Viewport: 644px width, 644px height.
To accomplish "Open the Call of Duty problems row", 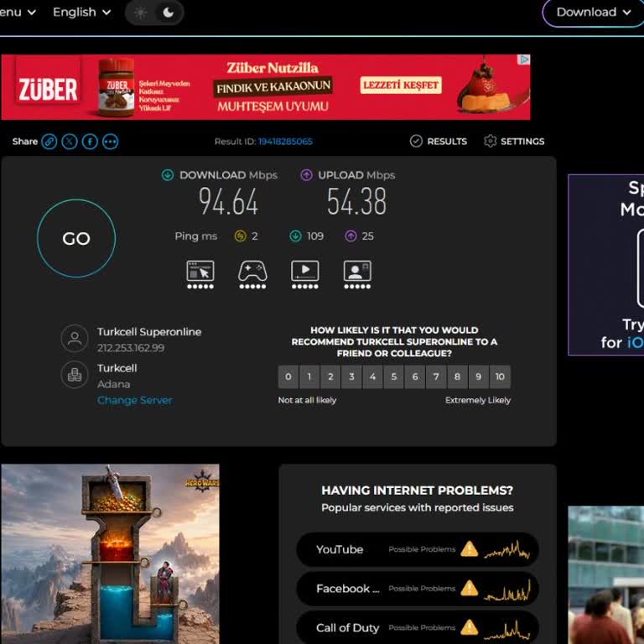I will (x=418, y=627).
